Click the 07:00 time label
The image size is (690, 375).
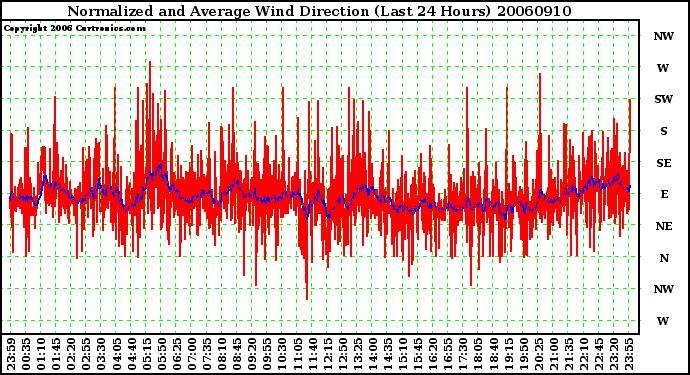click(192, 354)
